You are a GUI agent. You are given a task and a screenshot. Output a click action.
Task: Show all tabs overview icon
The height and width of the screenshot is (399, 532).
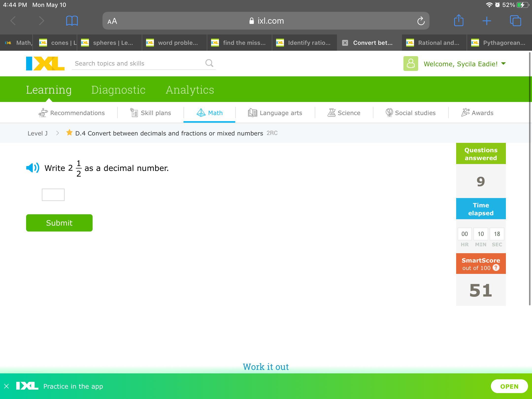515,21
